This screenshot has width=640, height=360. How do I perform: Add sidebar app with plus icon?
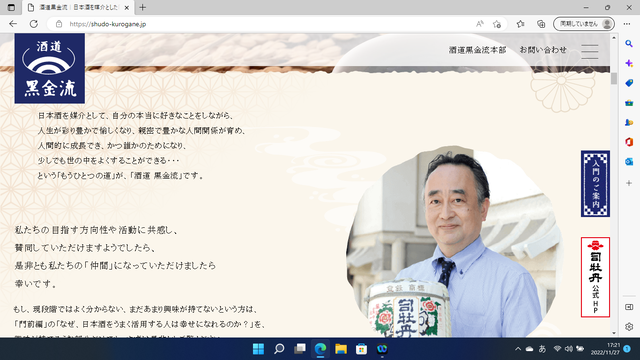click(629, 183)
